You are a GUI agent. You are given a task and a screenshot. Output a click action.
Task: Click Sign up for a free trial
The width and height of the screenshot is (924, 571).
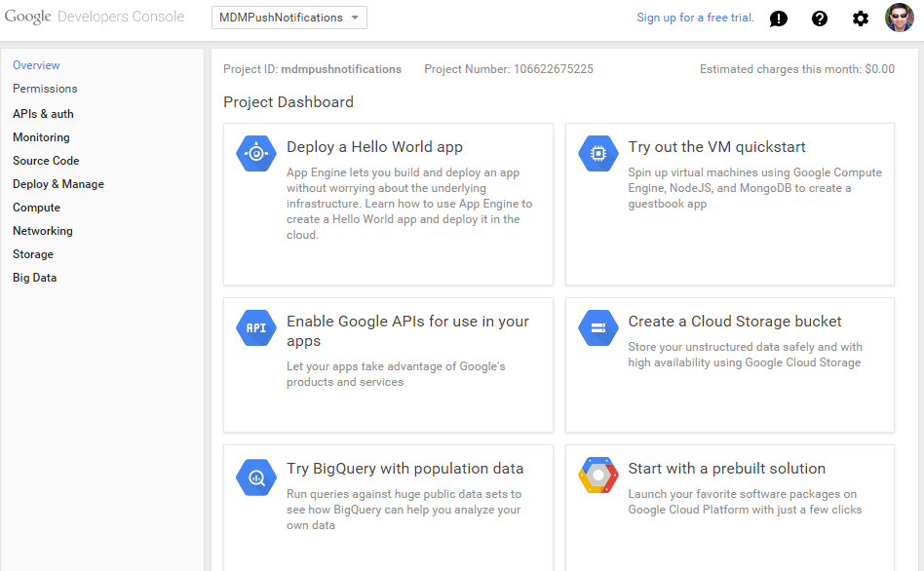[695, 18]
